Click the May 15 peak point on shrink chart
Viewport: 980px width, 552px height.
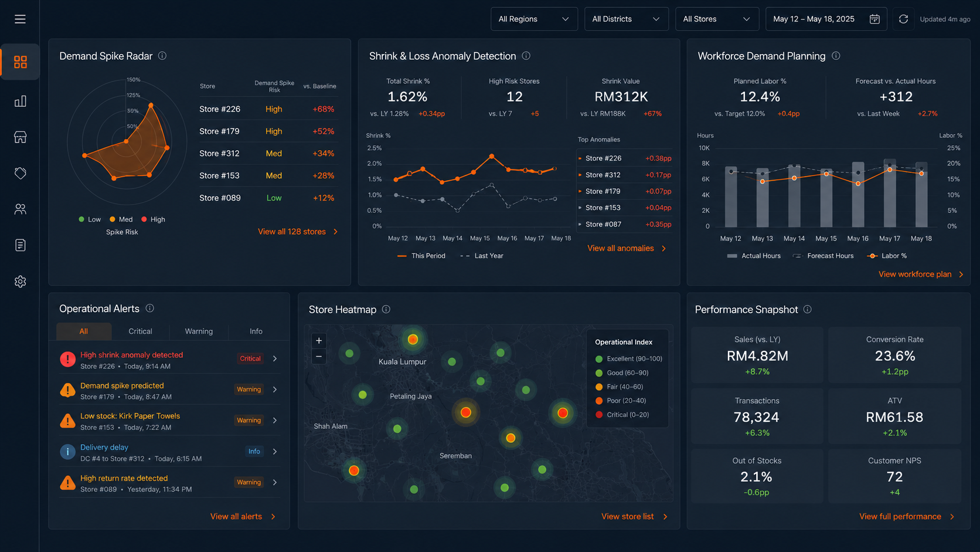[x=492, y=156]
